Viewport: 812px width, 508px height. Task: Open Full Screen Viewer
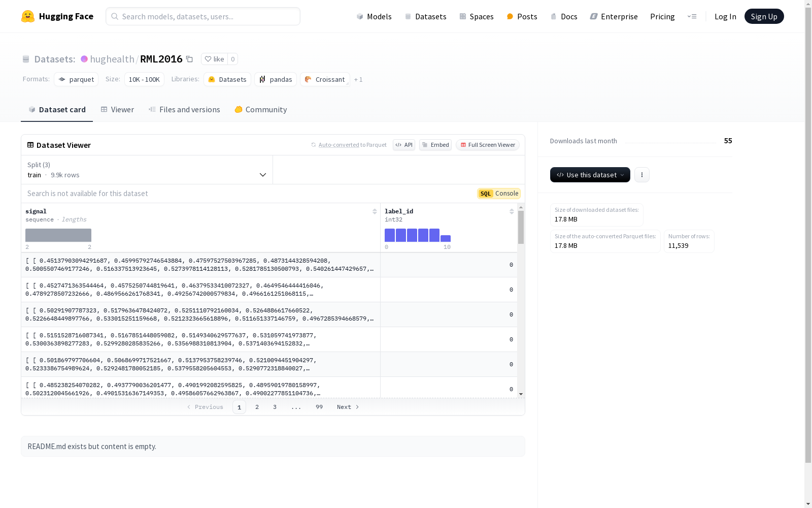point(488,145)
